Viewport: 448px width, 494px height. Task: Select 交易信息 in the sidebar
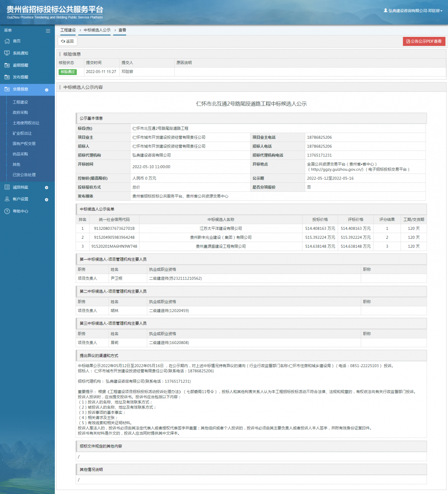point(27,90)
